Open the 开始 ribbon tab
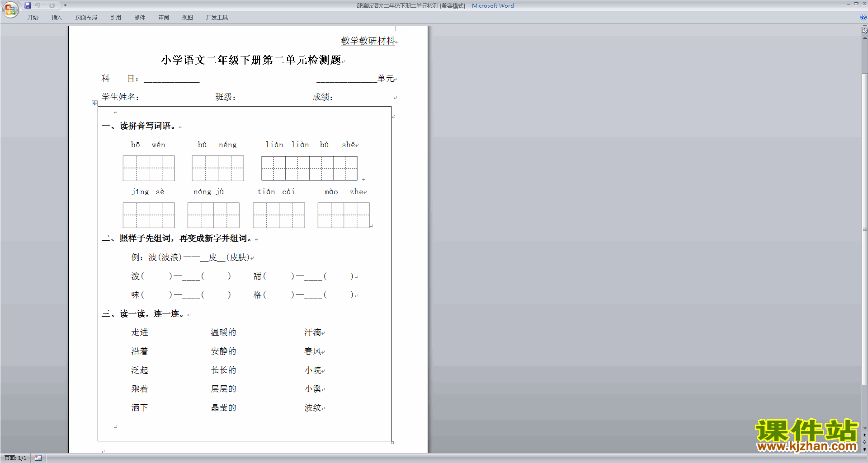Viewport: 868px width, 463px height. tap(33, 18)
